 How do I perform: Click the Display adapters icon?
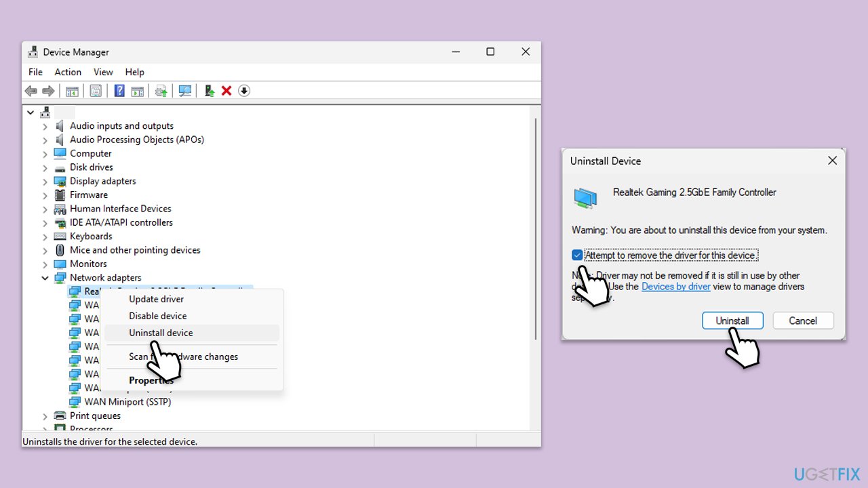60,181
